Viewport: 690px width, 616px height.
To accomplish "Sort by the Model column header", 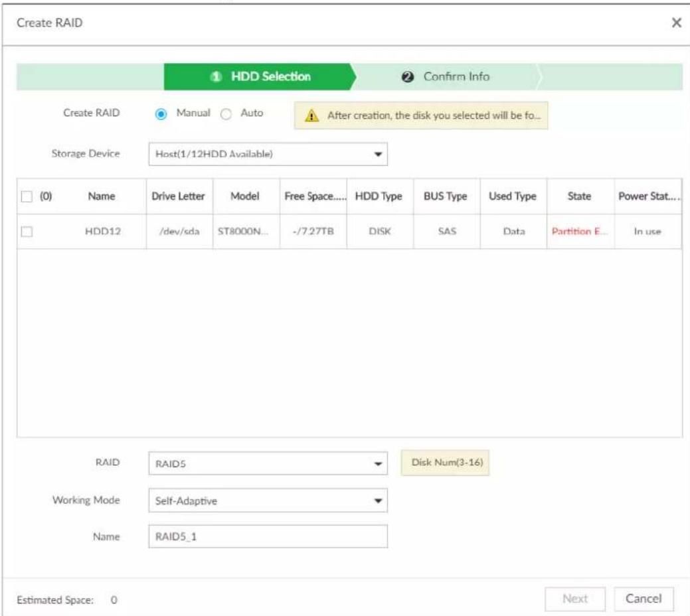I will pyautogui.click(x=245, y=196).
